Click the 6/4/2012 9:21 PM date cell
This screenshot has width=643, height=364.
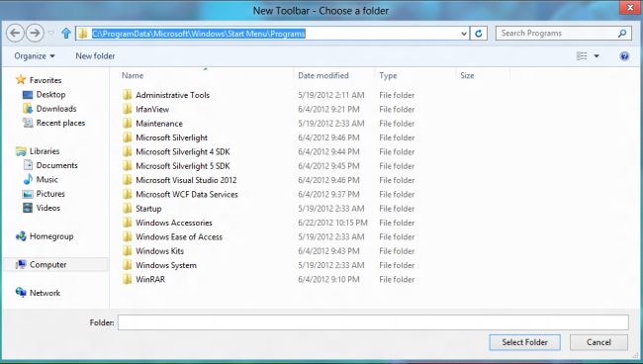(x=328, y=109)
